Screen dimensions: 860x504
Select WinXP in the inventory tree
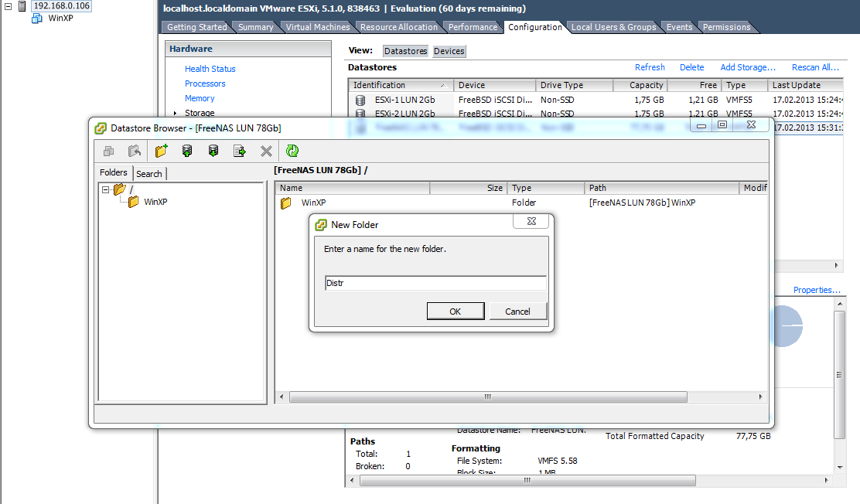pos(60,18)
